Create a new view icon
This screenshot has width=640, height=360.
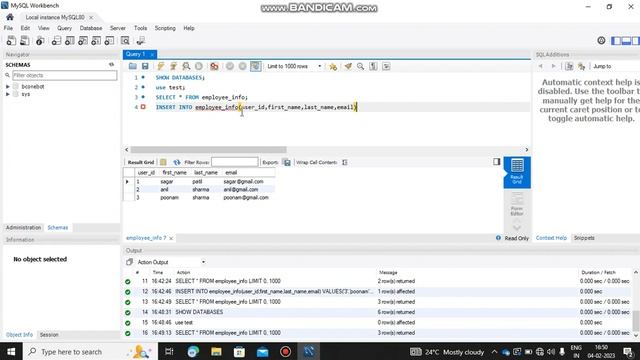coord(83,40)
